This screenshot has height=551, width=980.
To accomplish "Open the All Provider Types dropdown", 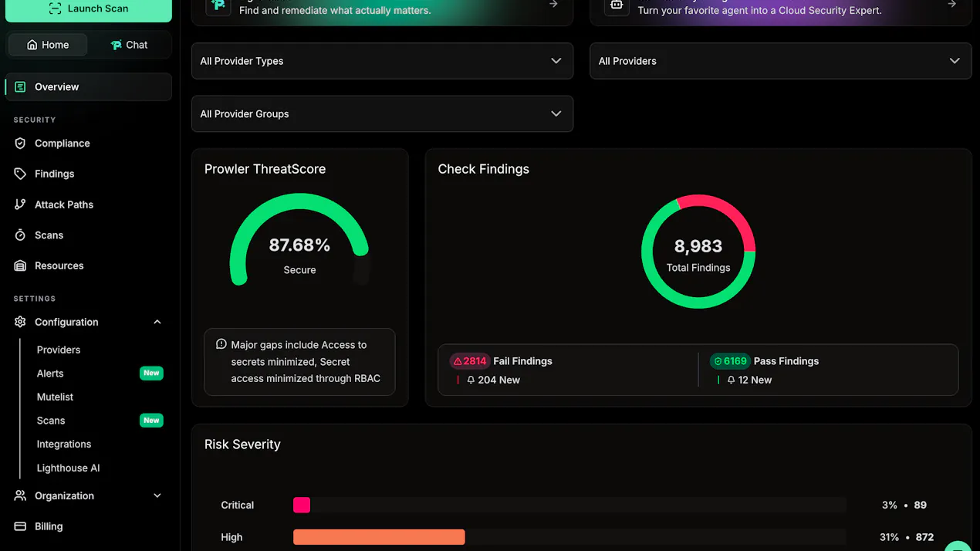I will (x=382, y=61).
